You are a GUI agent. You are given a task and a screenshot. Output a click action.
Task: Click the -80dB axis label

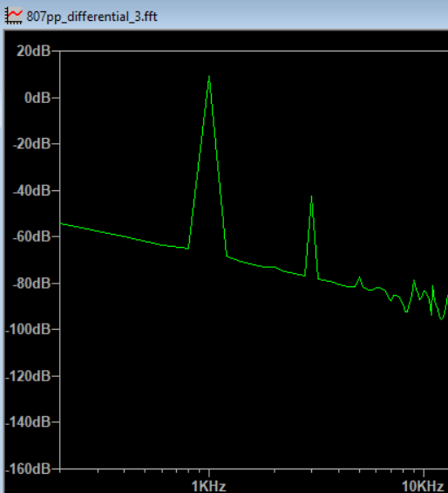[x=31, y=284]
